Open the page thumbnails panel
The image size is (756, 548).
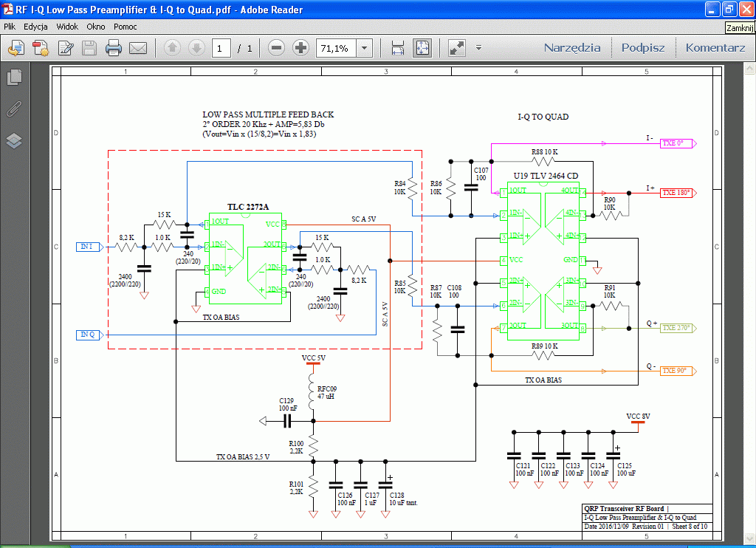(14, 78)
